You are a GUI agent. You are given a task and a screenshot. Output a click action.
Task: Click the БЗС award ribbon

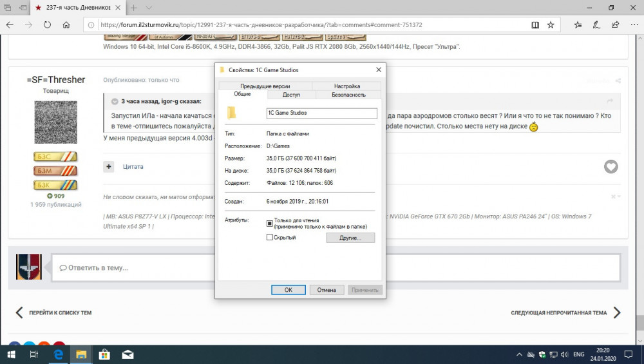[55, 157]
